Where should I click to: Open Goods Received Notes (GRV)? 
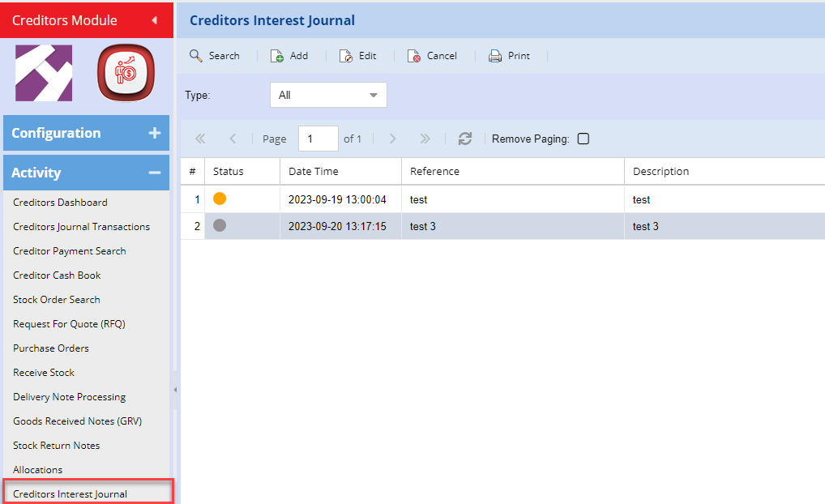point(77,421)
